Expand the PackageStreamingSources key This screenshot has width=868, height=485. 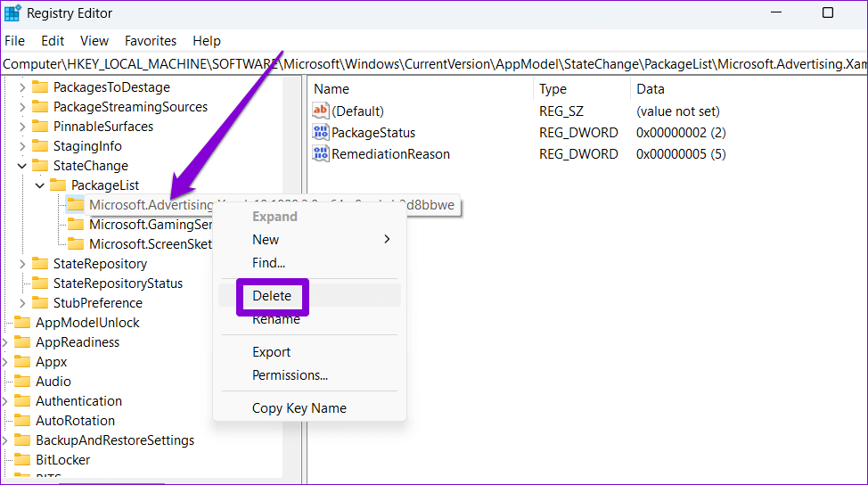[22, 107]
